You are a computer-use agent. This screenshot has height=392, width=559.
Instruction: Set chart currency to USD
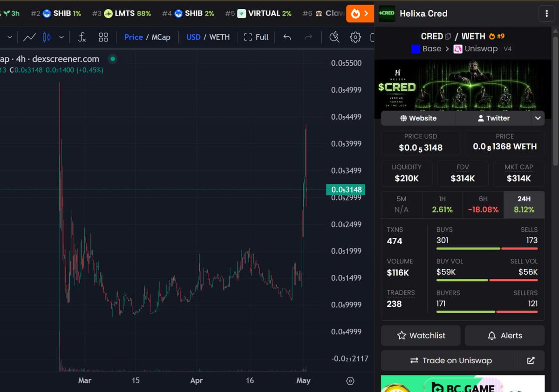(193, 37)
